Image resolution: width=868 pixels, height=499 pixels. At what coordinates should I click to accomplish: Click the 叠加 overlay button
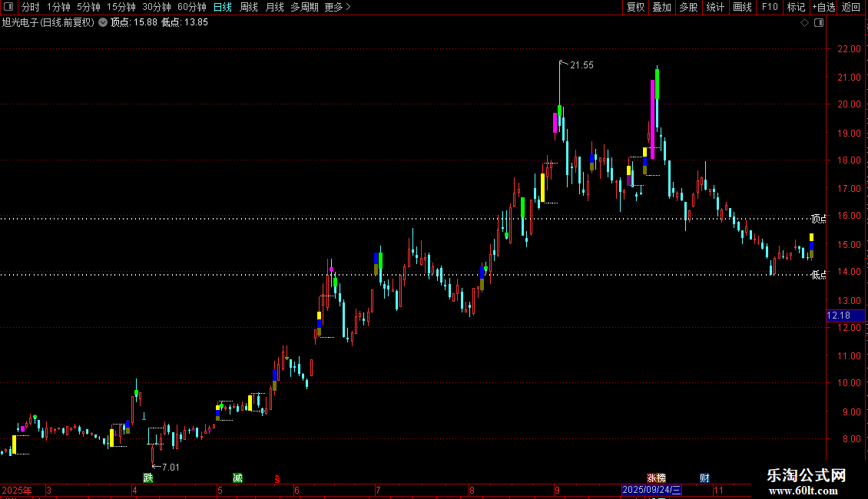click(x=661, y=7)
